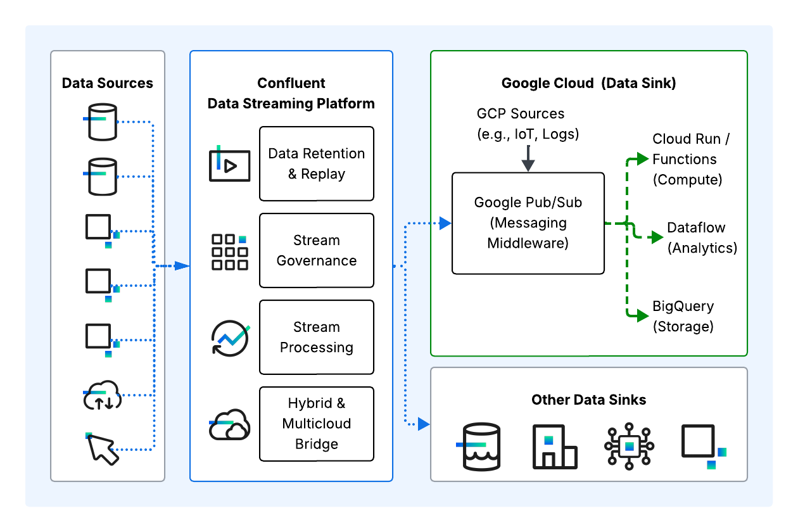Open the Data Sources panel header
Viewport: 798px width, 532px height.
[x=108, y=83]
